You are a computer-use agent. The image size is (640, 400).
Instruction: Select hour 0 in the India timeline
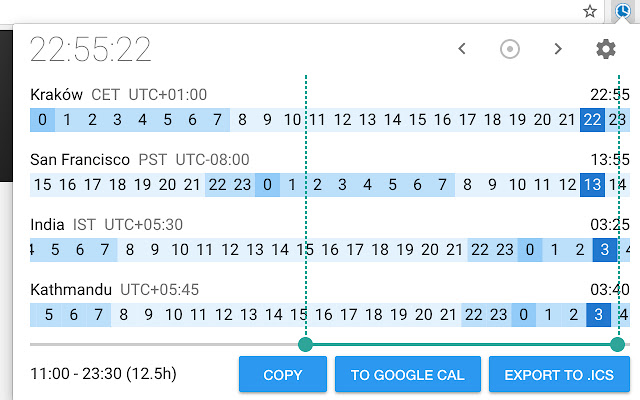coord(530,250)
